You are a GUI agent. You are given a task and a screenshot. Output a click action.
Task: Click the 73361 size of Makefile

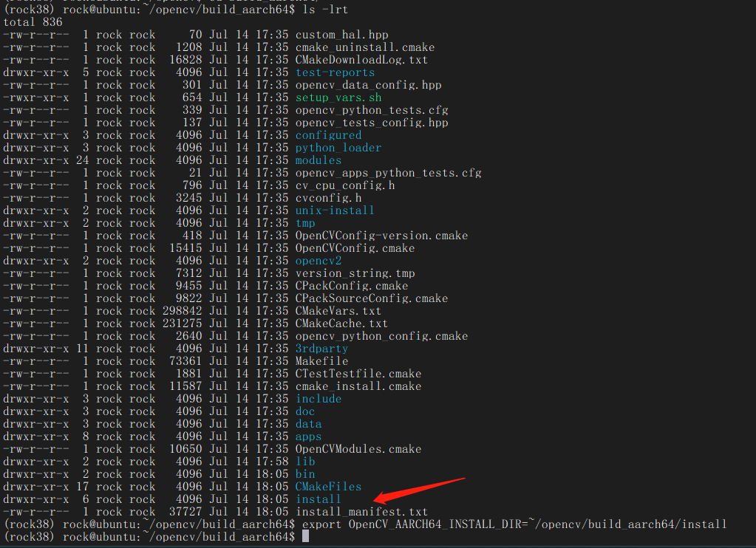185,360
